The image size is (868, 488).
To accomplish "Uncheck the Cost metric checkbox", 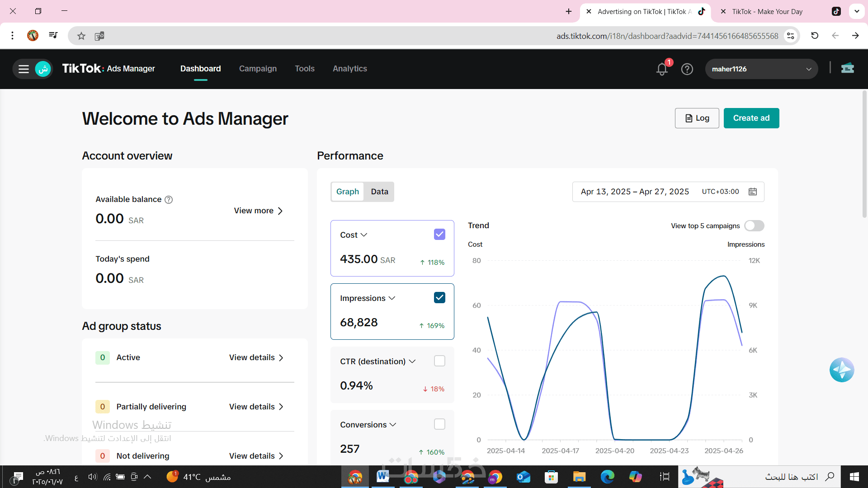I will [x=439, y=235].
